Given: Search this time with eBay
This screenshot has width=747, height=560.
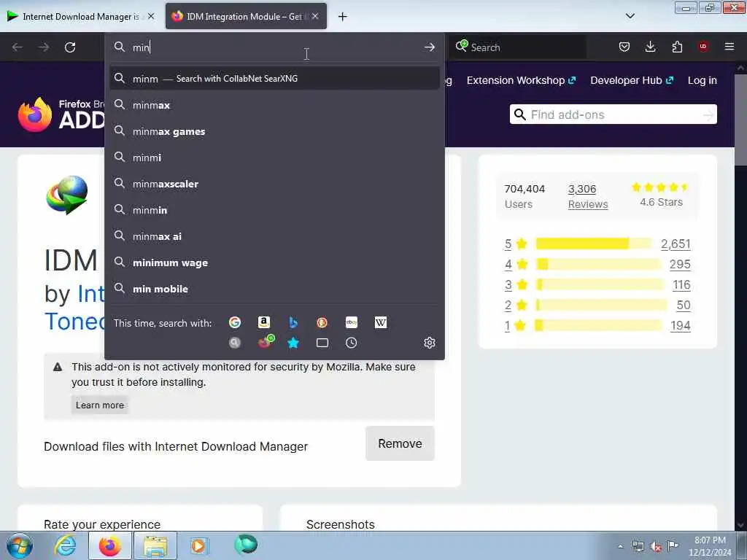Looking at the screenshot, I should 351,322.
